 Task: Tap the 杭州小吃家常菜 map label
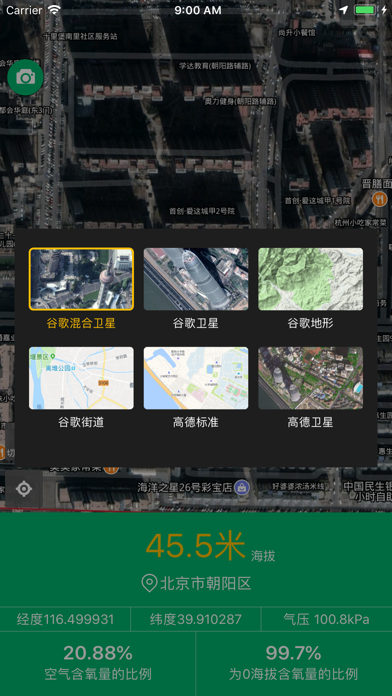click(360, 222)
